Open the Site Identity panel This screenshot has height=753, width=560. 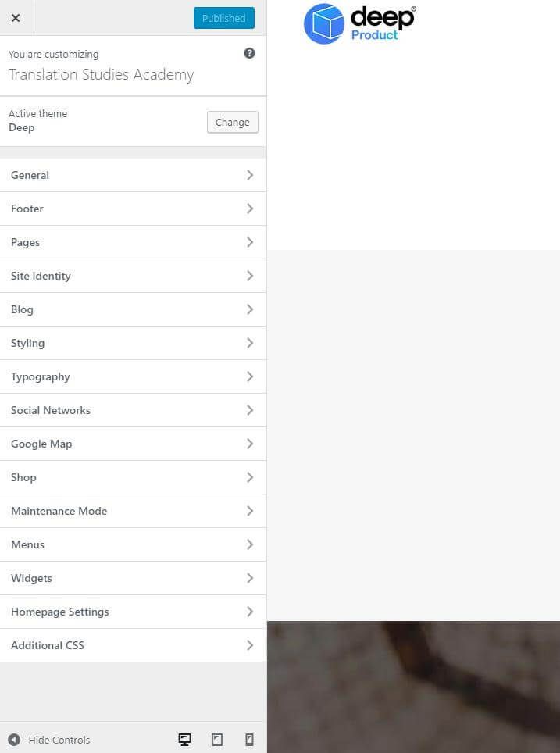tap(133, 277)
